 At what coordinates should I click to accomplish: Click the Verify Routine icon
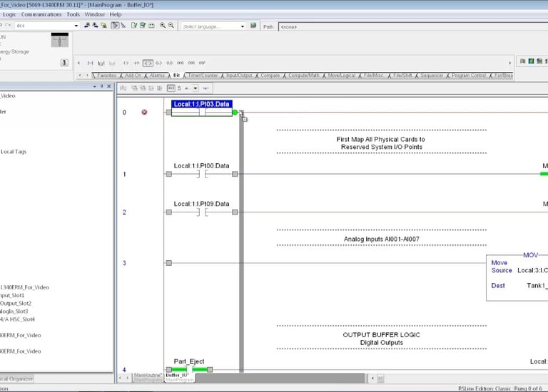click(x=134, y=26)
